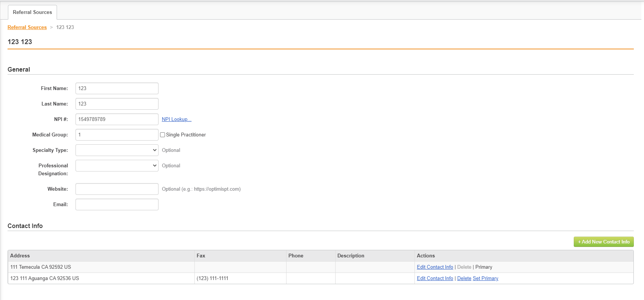Click the Referral Sources breadcrumb link
Image resolution: width=644 pixels, height=300 pixels.
tap(27, 27)
